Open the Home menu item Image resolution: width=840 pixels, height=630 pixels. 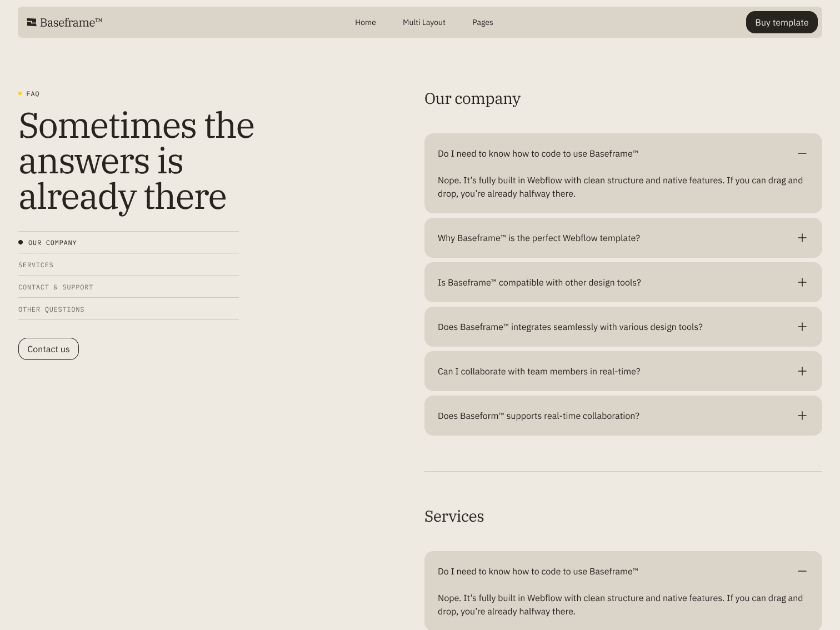[x=365, y=22]
